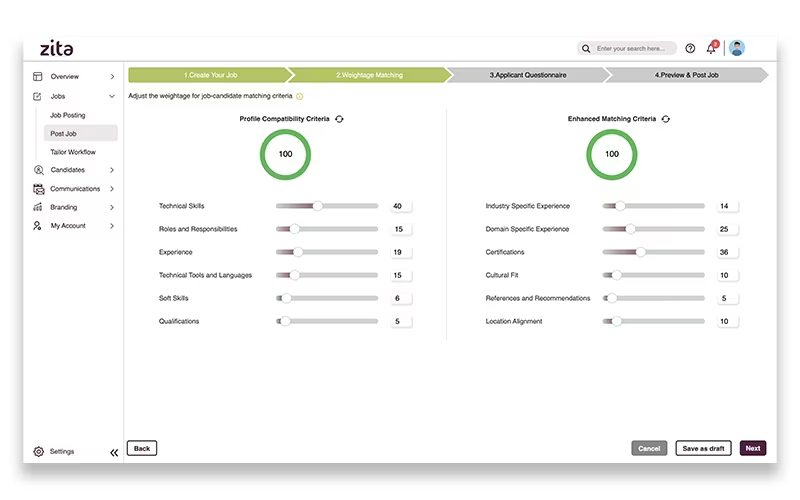Click the Candidates sidebar icon

click(x=38, y=170)
